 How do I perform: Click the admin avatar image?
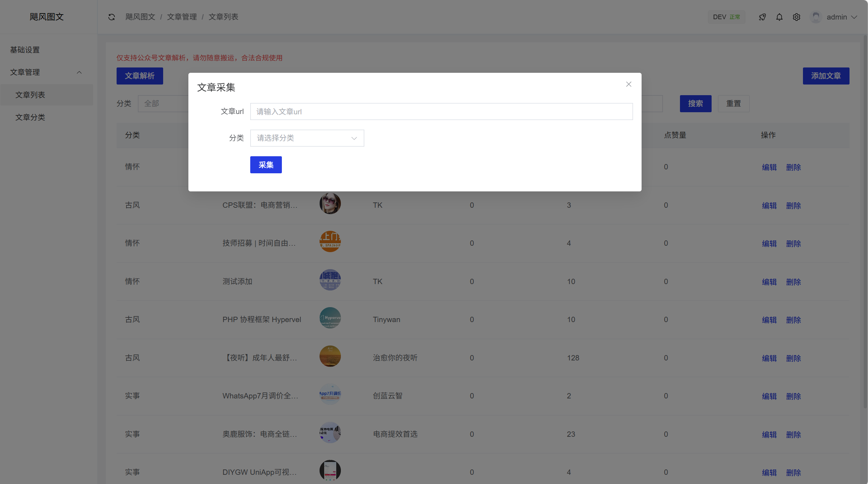[x=816, y=17]
